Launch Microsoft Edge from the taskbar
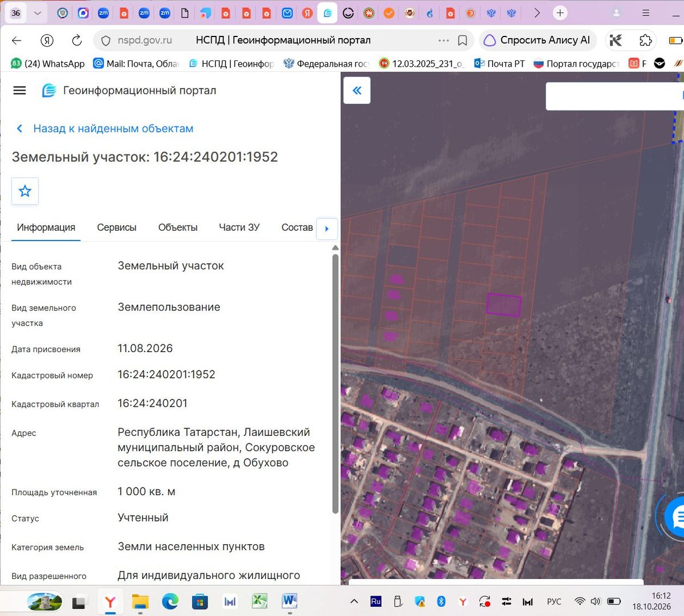684x616 pixels. (x=170, y=601)
